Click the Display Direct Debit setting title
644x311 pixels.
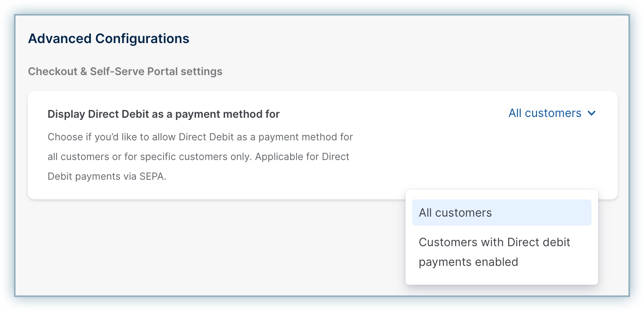click(163, 114)
